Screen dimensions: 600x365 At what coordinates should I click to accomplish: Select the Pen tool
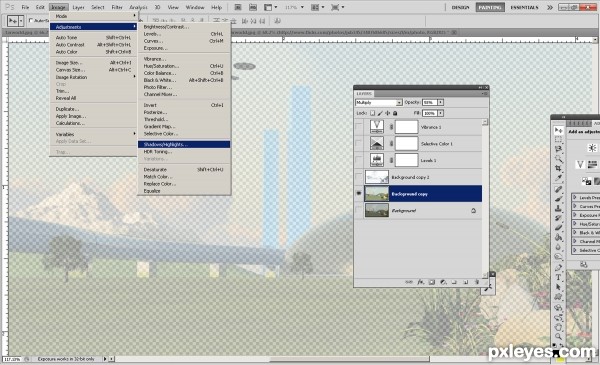[558, 268]
